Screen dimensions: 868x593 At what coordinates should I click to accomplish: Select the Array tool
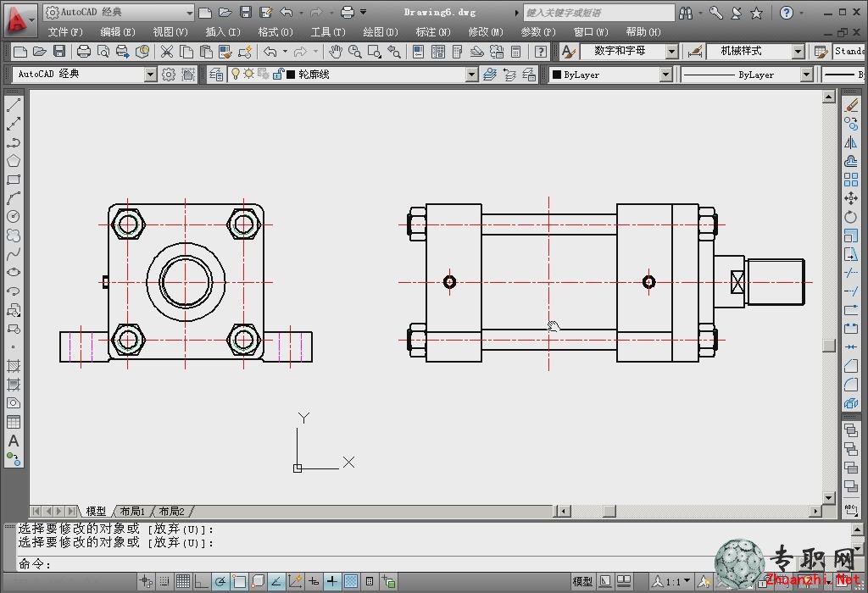coord(851,180)
